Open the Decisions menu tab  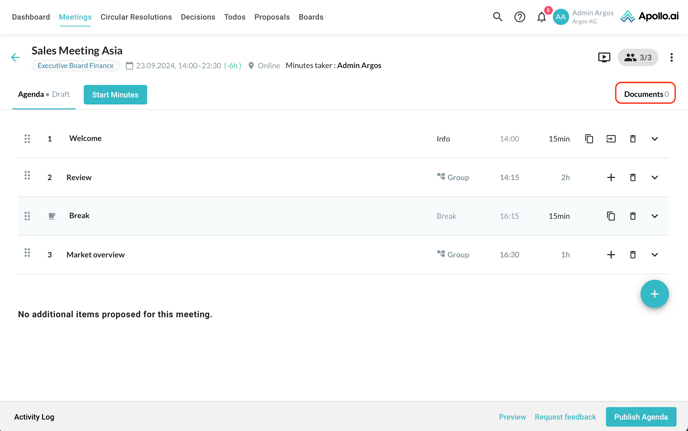(x=198, y=17)
